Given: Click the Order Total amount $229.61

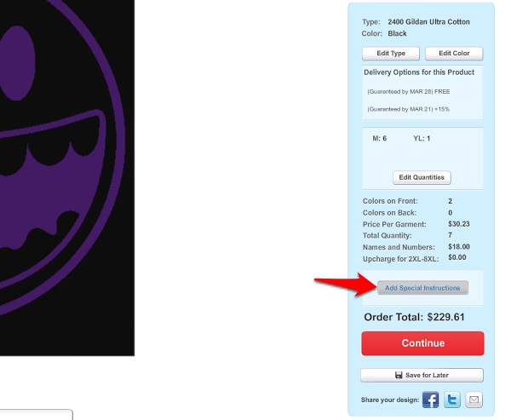Looking at the screenshot, I should (445, 317).
